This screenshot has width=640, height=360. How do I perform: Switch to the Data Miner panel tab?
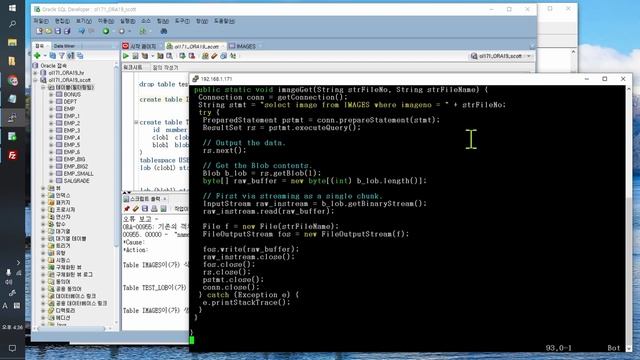point(64,46)
